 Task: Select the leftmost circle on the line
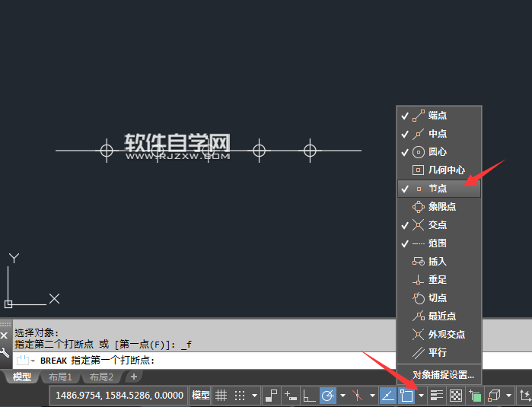click(x=107, y=151)
